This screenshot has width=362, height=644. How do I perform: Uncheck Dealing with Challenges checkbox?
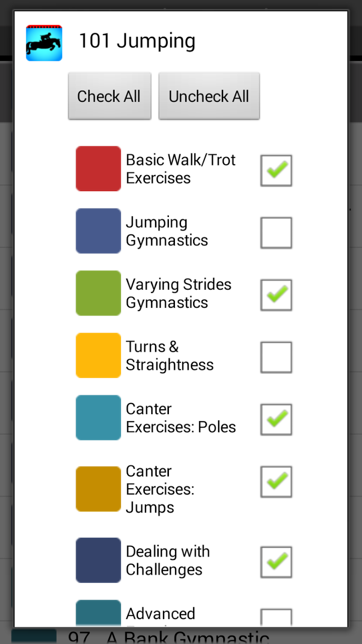coord(276,562)
